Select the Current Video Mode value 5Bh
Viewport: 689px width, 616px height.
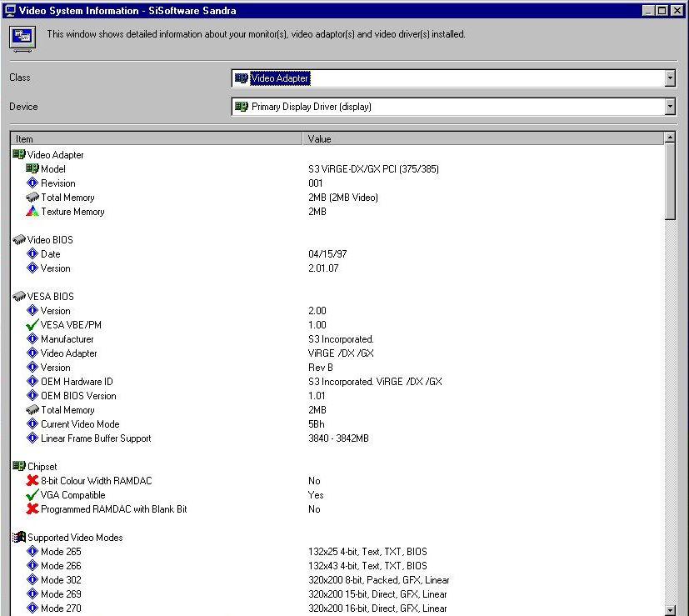pyautogui.click(x=317, y=424)
